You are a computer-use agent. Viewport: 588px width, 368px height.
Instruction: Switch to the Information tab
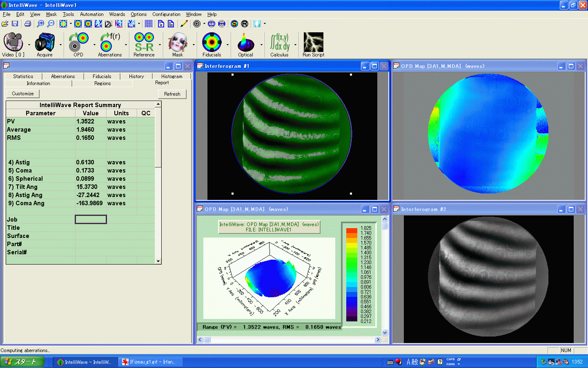pos(38,83)
